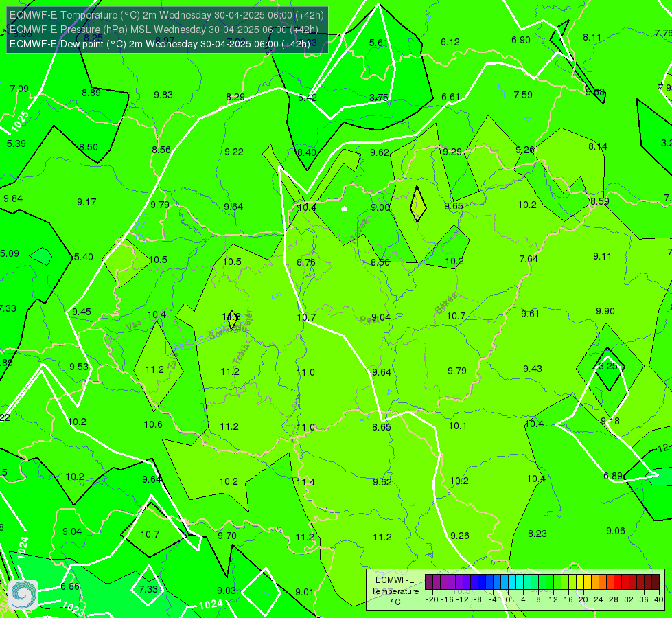Click the dew point value '8.29'
Screen dimensions: 672x618
point(235,98)
